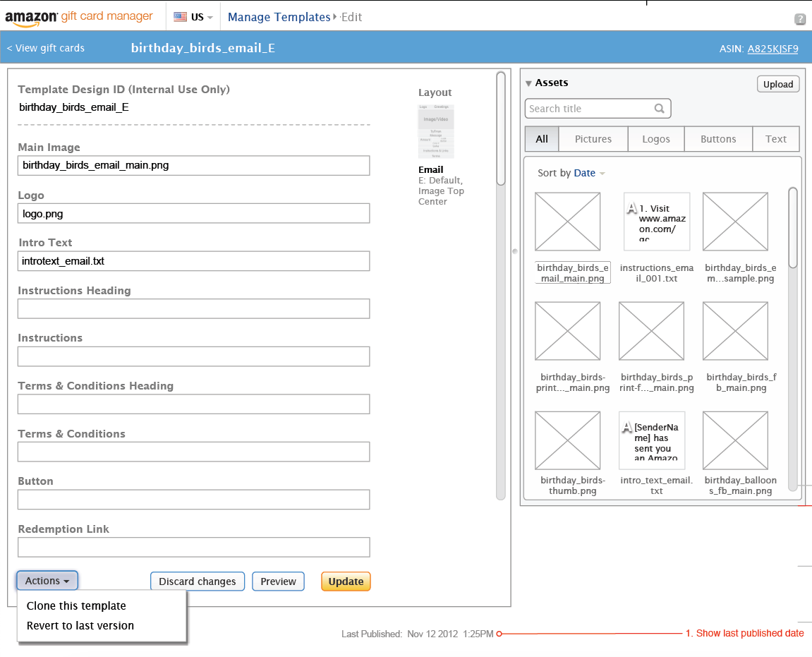Select instructions_email_001.txt asset thumbnail
This screenshot has height=657, width=812.
657,222
